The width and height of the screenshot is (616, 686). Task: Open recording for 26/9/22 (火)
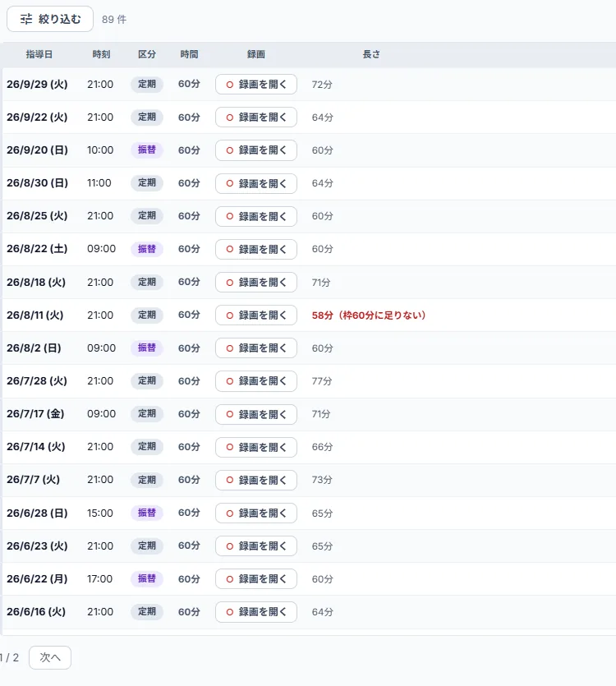[x=256, y=117]
